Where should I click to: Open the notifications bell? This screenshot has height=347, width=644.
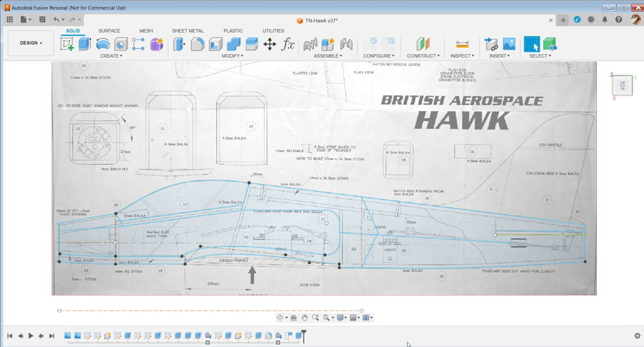click(604, 19)
